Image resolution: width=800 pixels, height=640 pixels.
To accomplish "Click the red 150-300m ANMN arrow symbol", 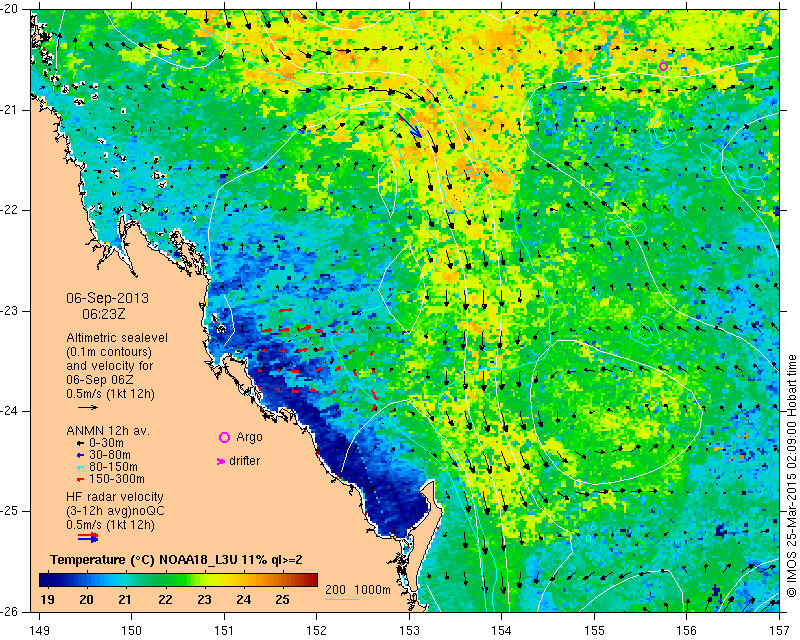I will point(80,479).
